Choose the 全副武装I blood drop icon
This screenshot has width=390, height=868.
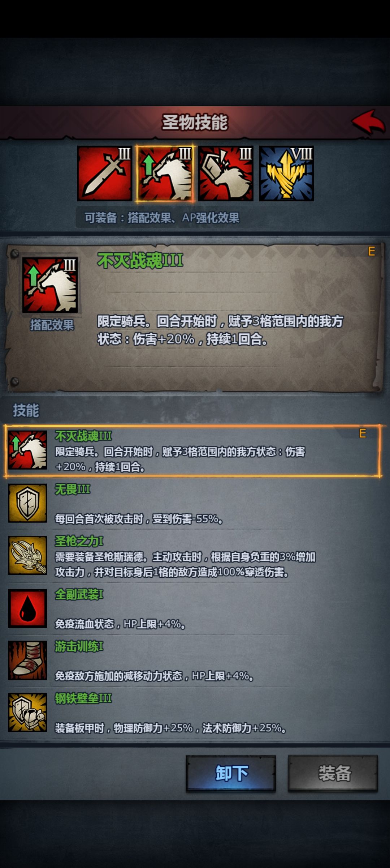click(27, 608)
